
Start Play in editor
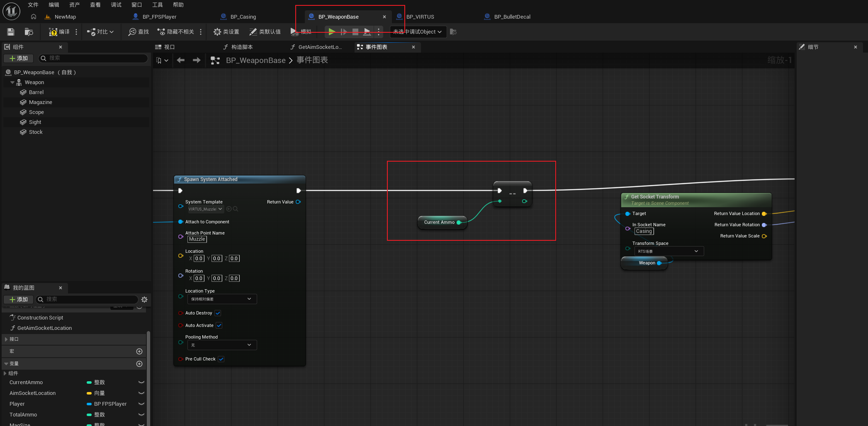(331, 32)
